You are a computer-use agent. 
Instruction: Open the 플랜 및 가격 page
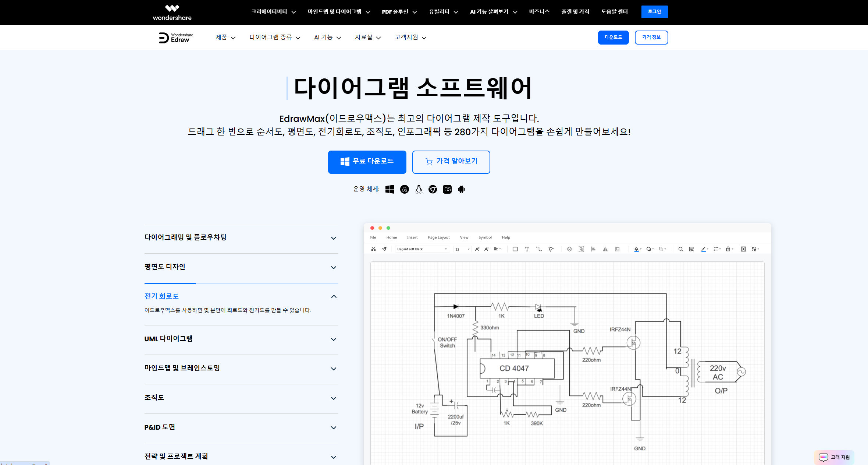click(575, 12)
